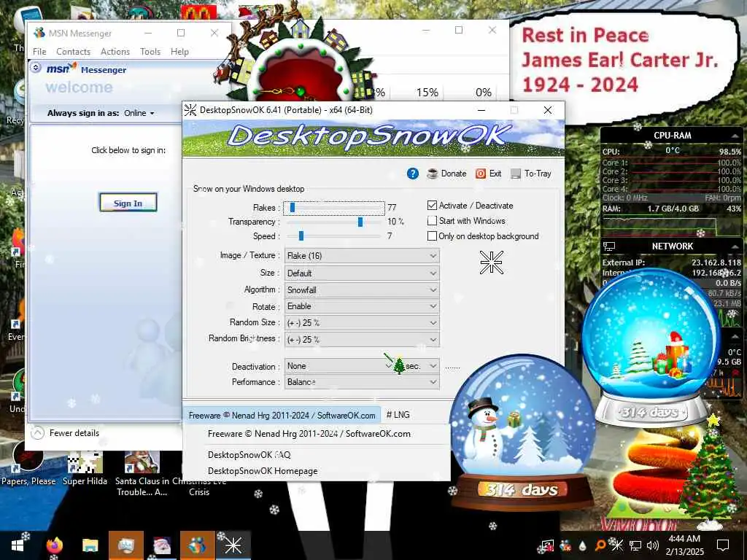Open the # LNG language menu

click(398, 415)
